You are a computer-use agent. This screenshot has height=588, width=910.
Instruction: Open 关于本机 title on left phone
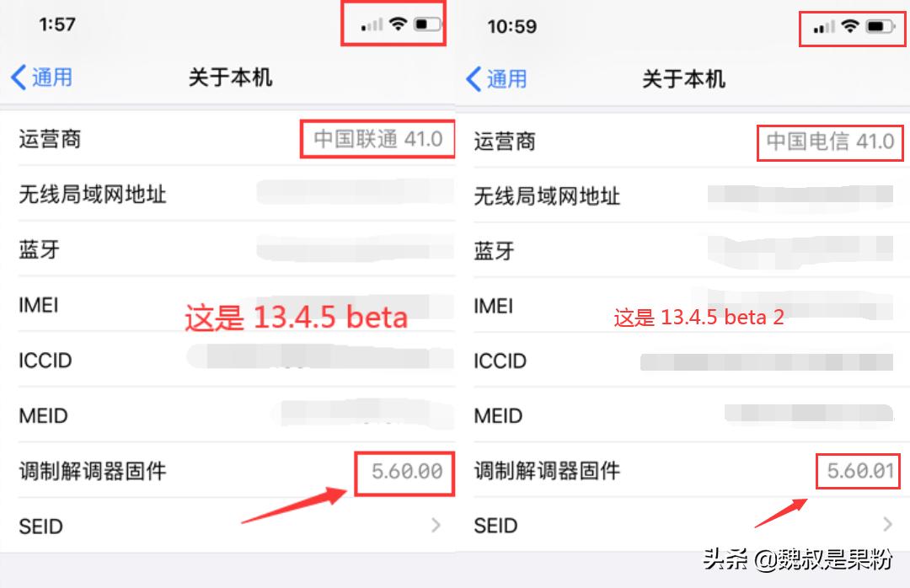coord(229,77)
